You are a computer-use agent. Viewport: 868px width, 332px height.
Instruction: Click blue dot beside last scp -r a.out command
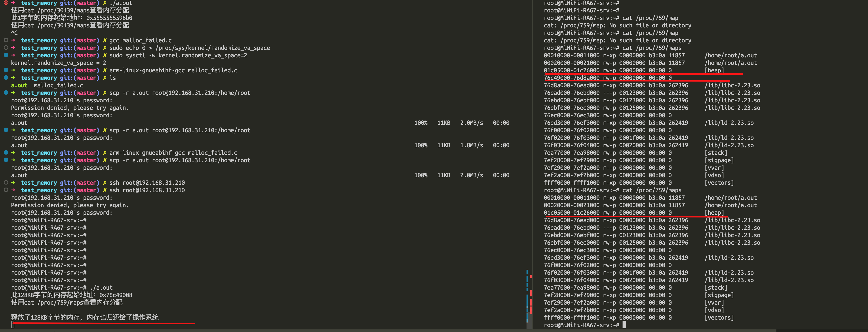(x=6, y=160)
